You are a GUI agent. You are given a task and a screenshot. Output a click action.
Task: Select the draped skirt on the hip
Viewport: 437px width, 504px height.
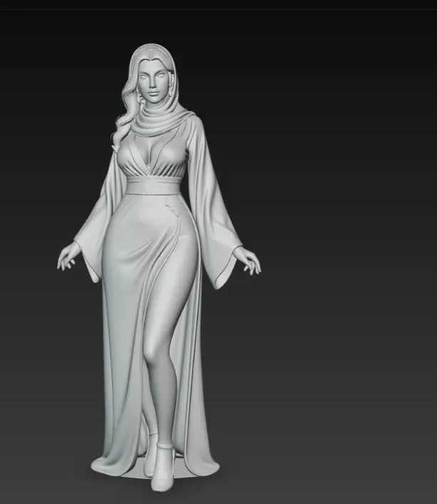[x=145, y=245]
